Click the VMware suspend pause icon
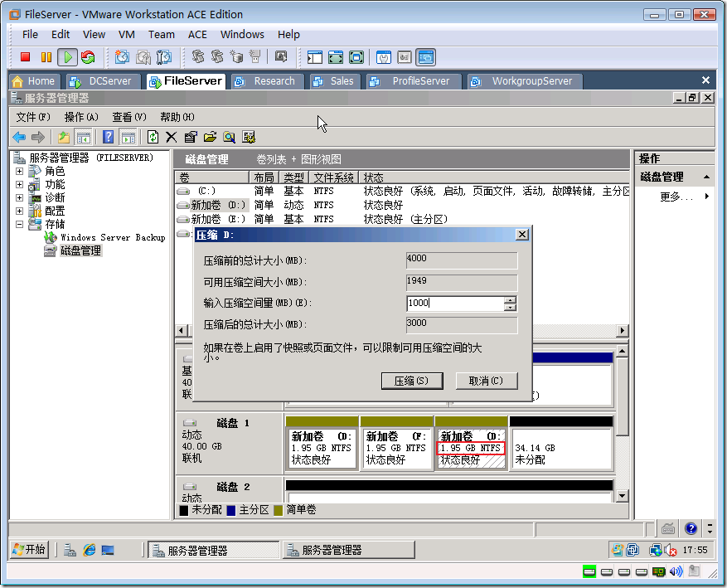This screenshot has height=588, width=727. point(46,57)
